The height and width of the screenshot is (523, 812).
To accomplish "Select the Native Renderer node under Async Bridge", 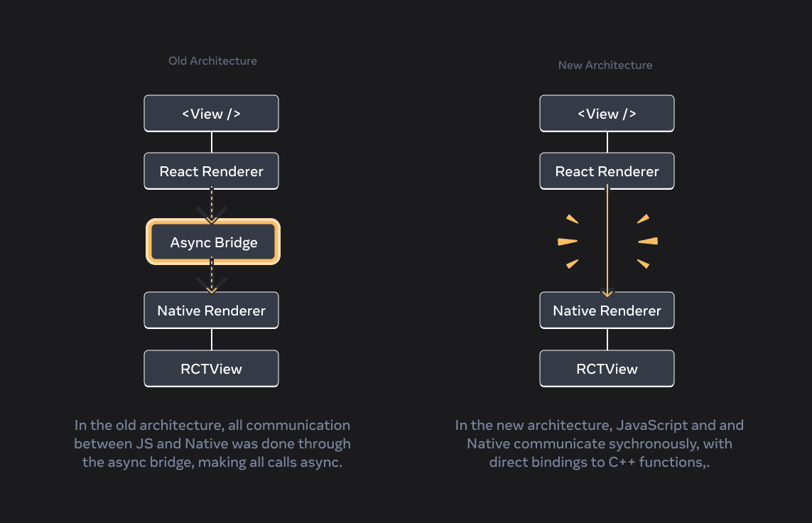I will pyautogui.click(x=211, y=310).
